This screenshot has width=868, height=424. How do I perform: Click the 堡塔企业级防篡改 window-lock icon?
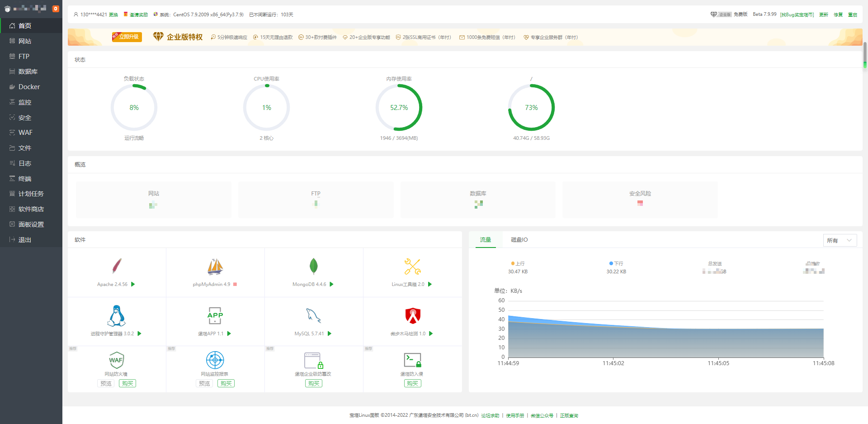314,361
